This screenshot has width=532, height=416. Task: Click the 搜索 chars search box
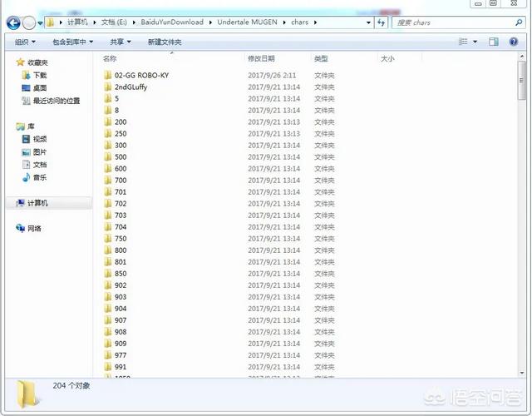453,22
